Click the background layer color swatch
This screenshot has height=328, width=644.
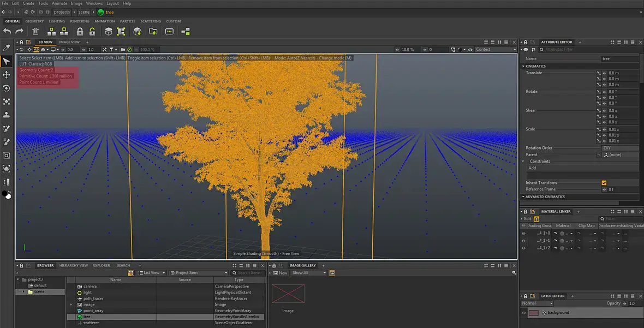[x=534, y=313]
